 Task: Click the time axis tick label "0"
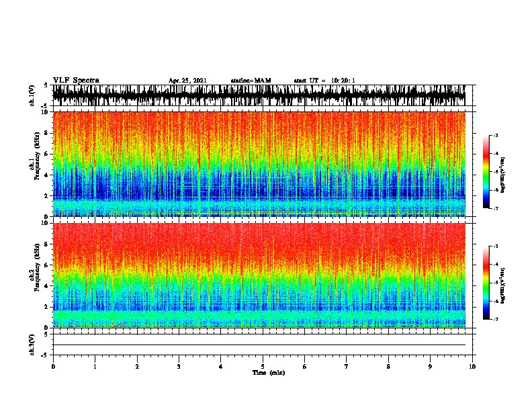[53, 366]
